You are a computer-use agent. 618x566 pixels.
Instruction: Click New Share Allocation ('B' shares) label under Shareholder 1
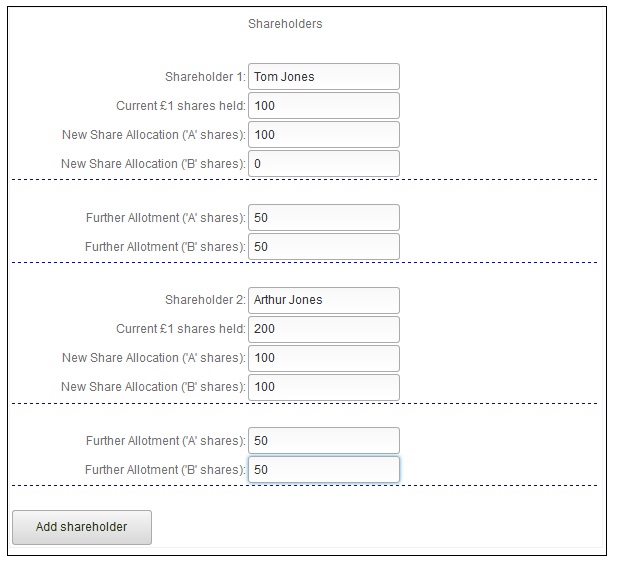tap(153, 163)
